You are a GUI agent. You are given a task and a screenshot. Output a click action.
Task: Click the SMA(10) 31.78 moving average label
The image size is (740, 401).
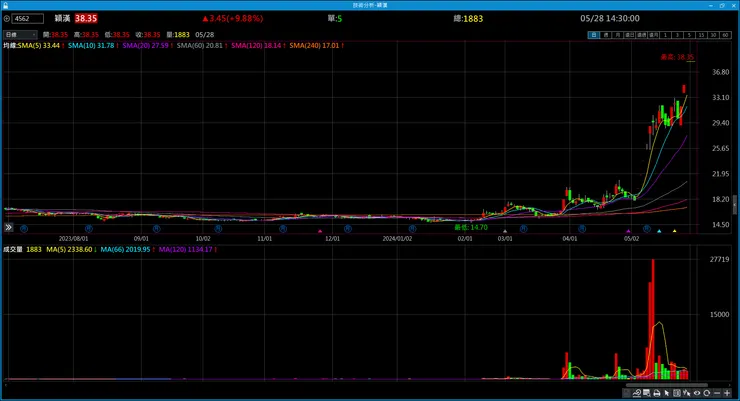93,45
